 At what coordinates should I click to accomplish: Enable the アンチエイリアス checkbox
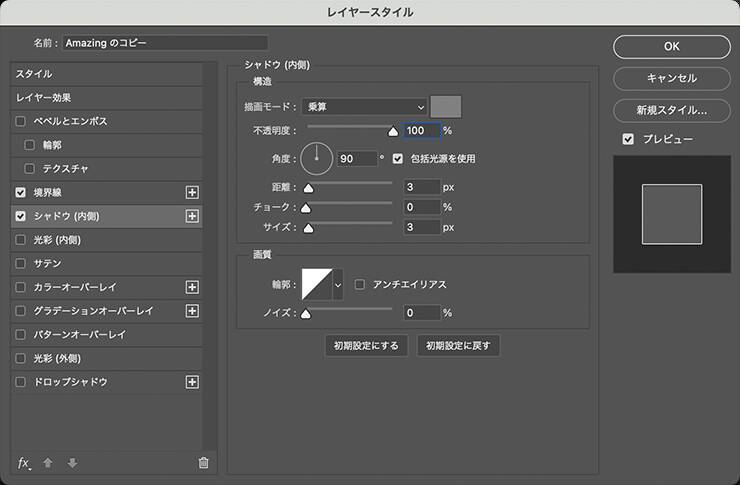point(361,285)
